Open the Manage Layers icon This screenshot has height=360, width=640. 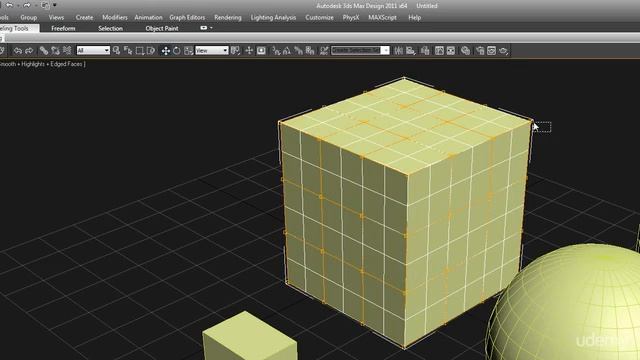coord(425,51)
